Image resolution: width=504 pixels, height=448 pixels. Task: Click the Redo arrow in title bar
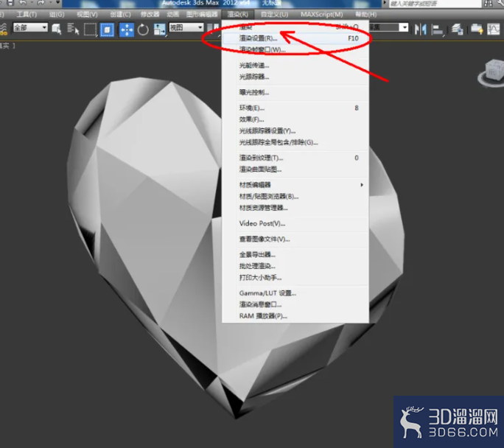point(41,3)
